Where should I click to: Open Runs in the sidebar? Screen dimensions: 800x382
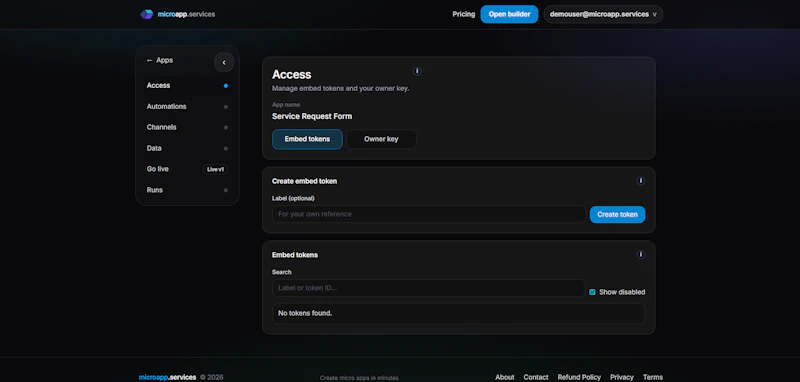[187, 190]
